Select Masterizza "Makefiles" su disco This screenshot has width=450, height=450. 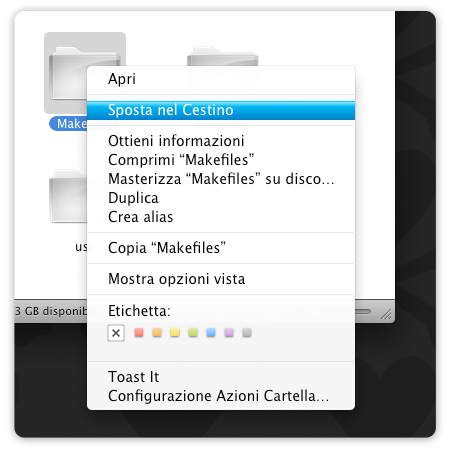(x=221, y=179)
